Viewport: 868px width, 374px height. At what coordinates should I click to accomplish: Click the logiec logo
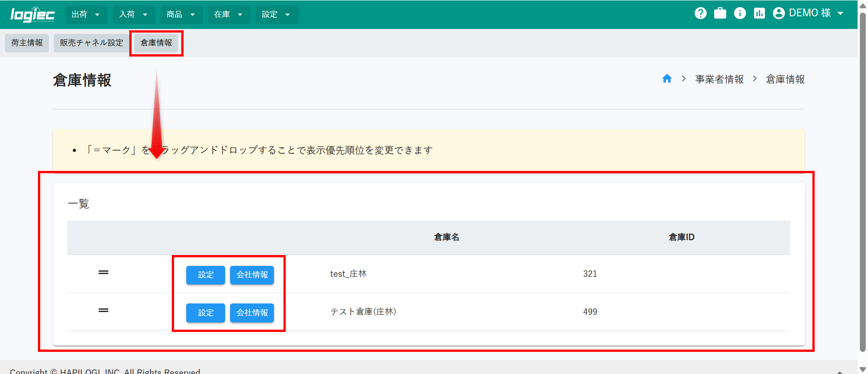point(33,14)
